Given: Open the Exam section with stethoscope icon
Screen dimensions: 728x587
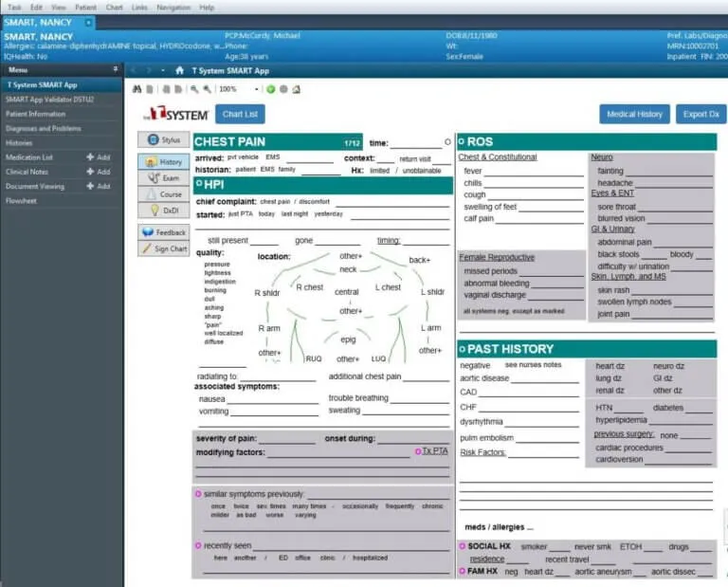Looking at the screenshot, I should point(163,178).
